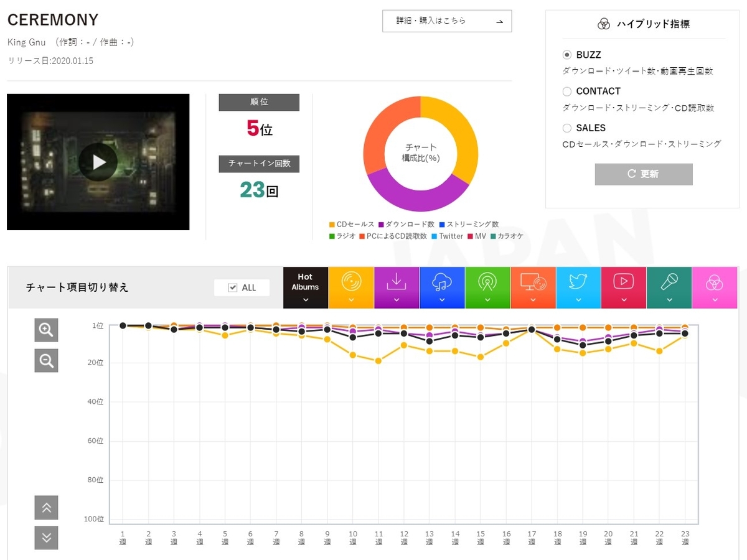Click the week 1 black data point
This screenshot has height=560, width=747.
[123, 325]
